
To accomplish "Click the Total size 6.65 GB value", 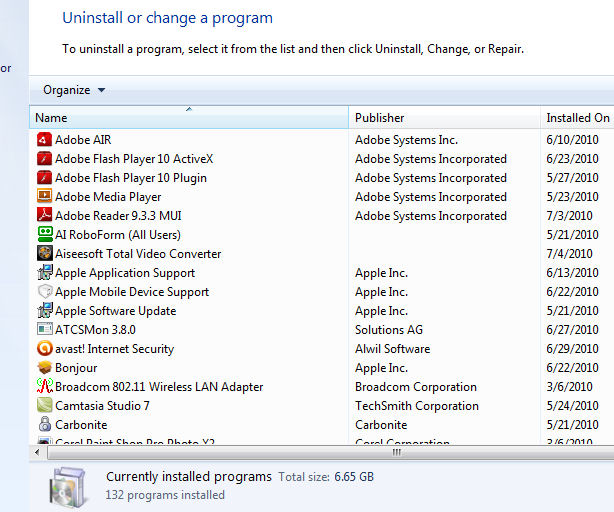I will coord(354,477).
